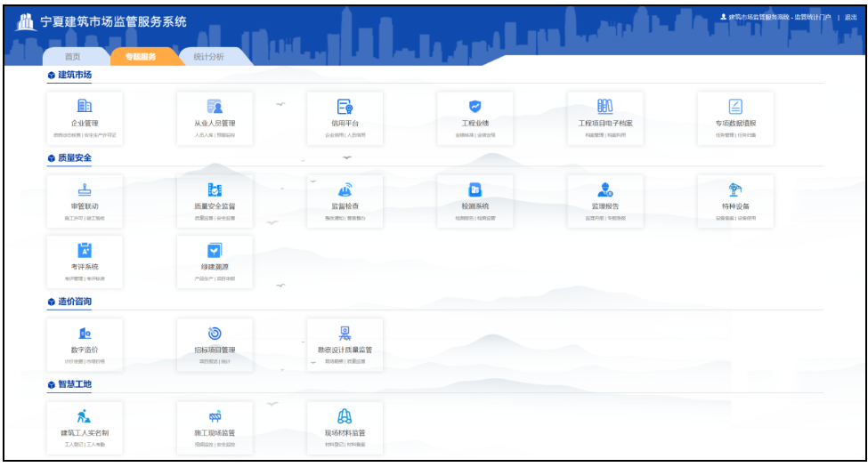The width and height of the screenshot is (868, 467).
Task: Open the 工程项目电子档案 icon
Action: click(x=605, y=106)
